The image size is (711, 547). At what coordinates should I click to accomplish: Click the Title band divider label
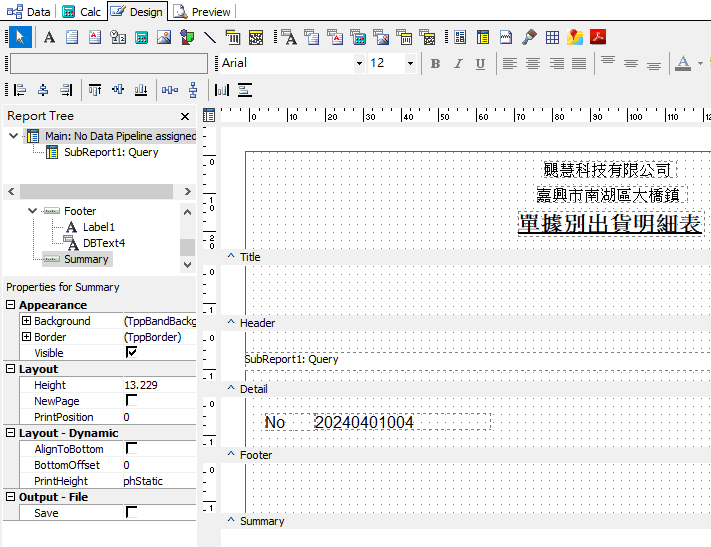point(250,257)
